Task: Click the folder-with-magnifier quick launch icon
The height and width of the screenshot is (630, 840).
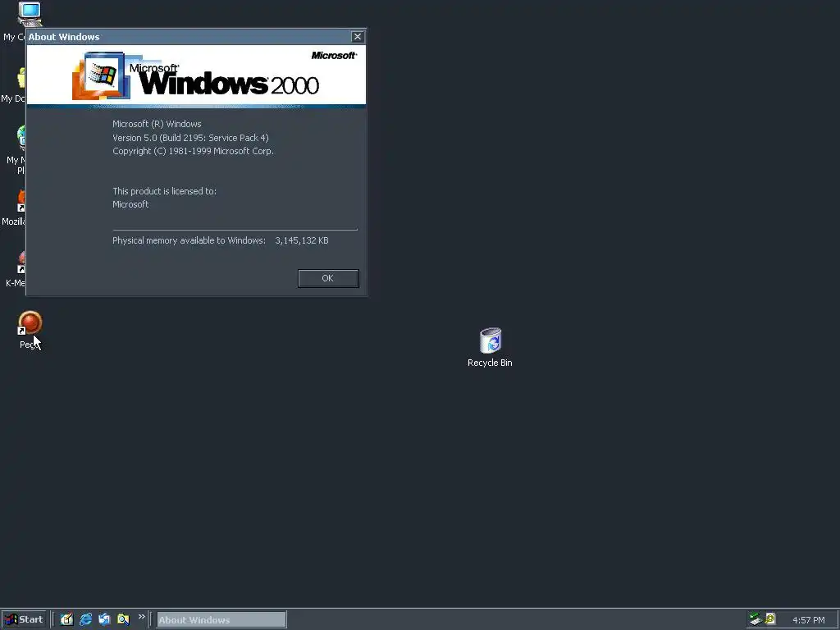Action: click(x=123, y=619)
